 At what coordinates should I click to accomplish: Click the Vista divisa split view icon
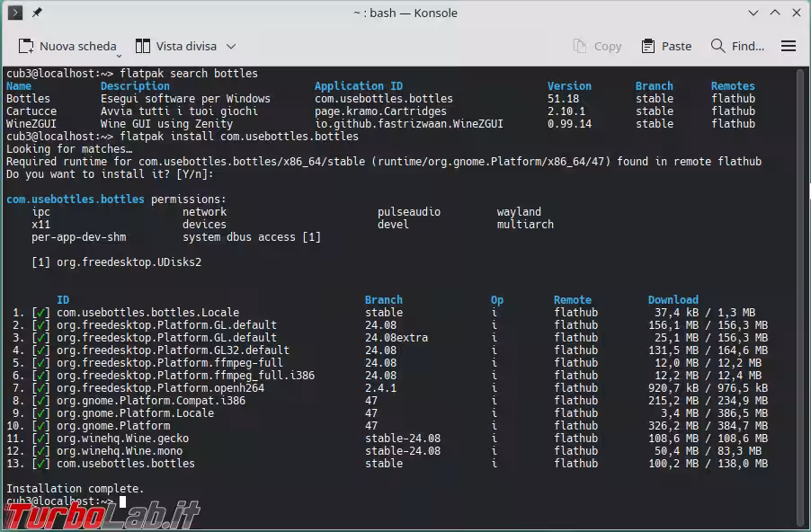click(143, 46)
